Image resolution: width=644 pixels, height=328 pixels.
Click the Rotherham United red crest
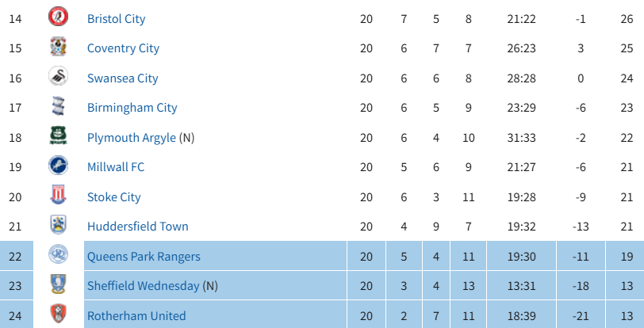(59, 314)
